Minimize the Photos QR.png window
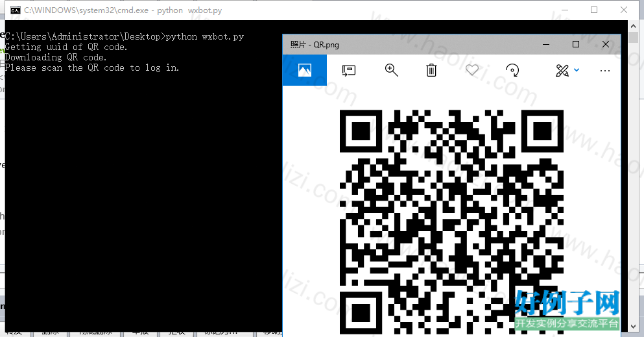Image resolution: width=644 pixels, height=337 pixels. tap(546, 44)
